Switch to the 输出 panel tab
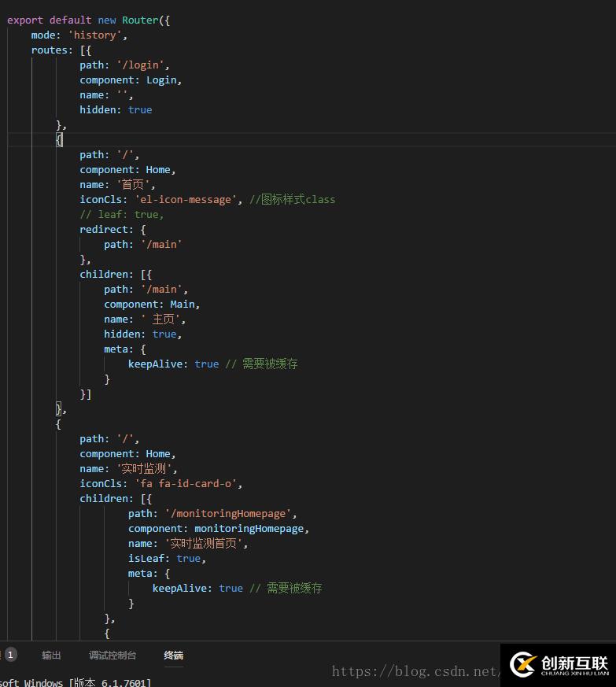Viewport: 616px width, 687px height. point(51,655)
